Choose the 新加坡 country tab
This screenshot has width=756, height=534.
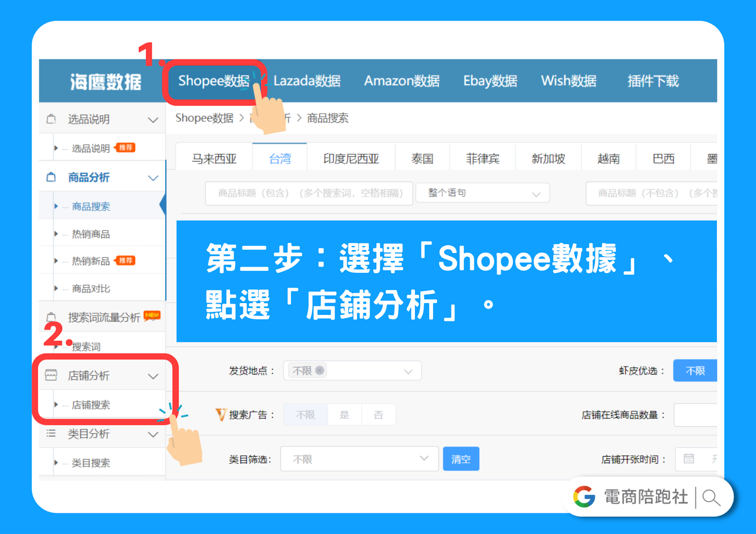548,158
